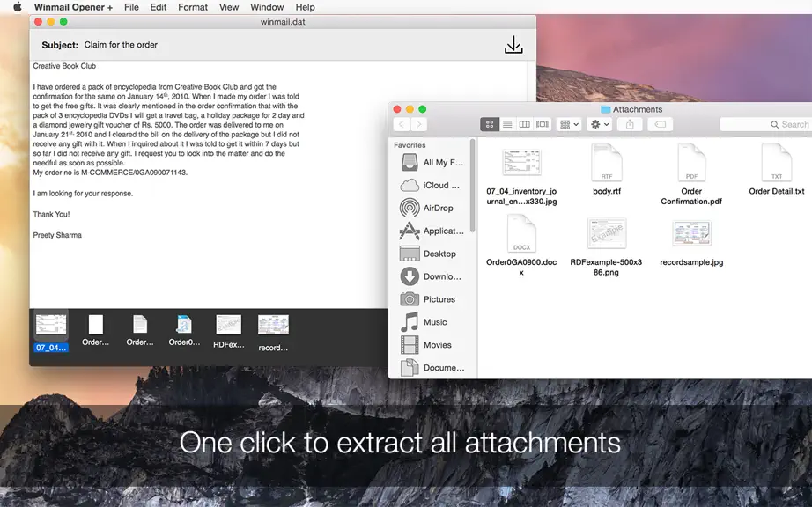Select recordsample.jpg file in Finder
The image size is (812, 507).
(x=691, y=243)
